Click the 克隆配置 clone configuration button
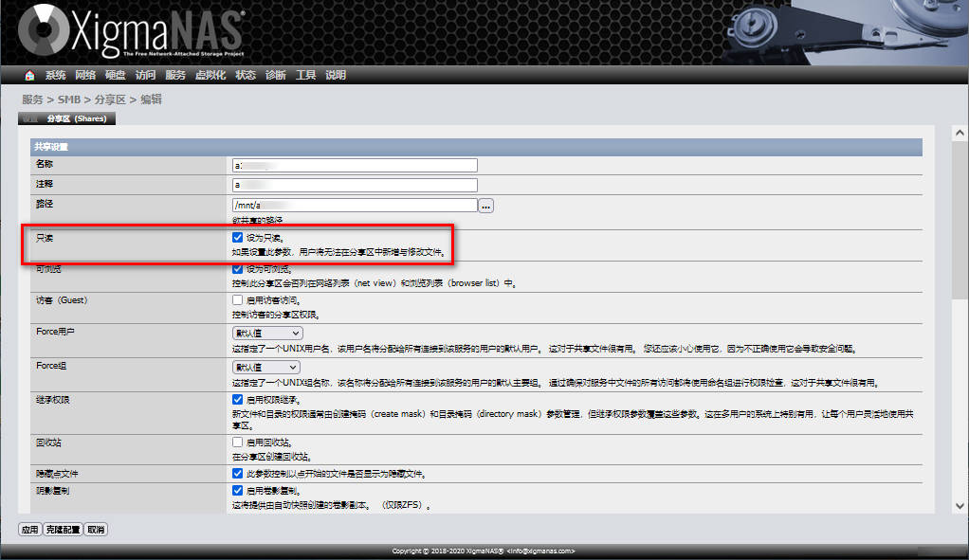This screenshot has width=969, height=560. pos(63,529)
